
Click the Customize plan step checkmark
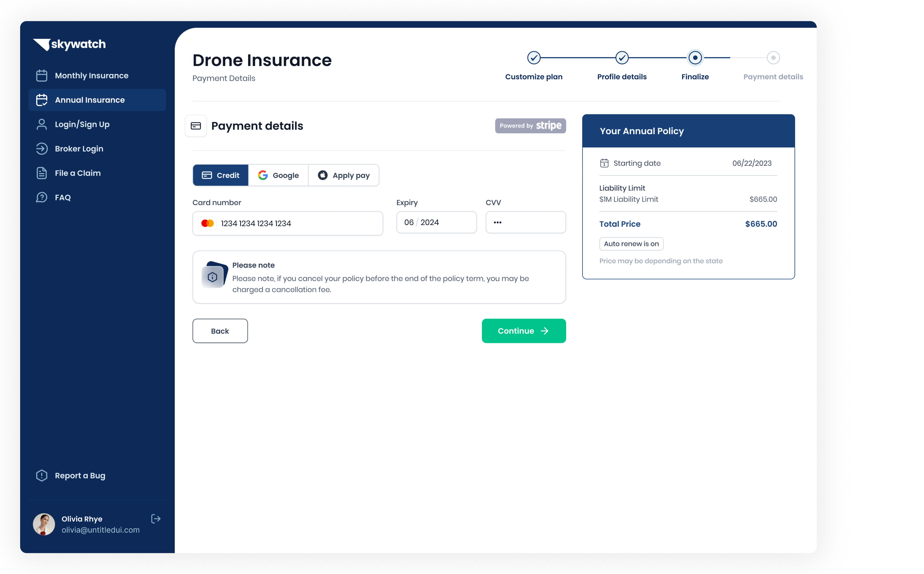point(534,58)
